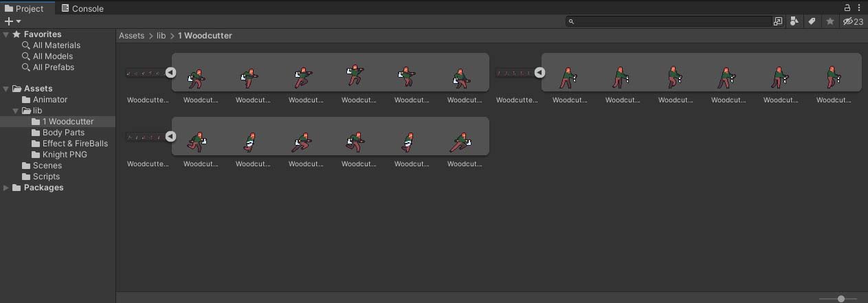Open the search window icon in the search bar
Image resolution: width=868 pixels, height=303 pixels.
[778, 21]
